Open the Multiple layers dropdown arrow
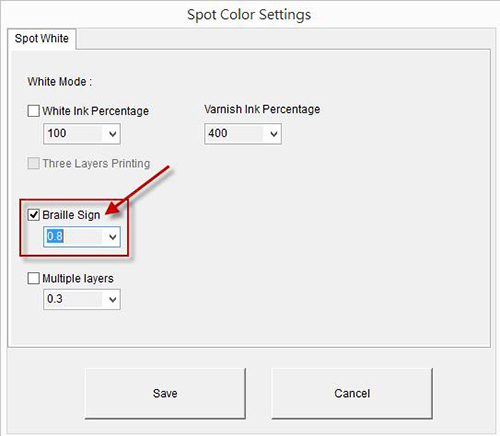This screenshot has height=436, width=500. [113, 299]
